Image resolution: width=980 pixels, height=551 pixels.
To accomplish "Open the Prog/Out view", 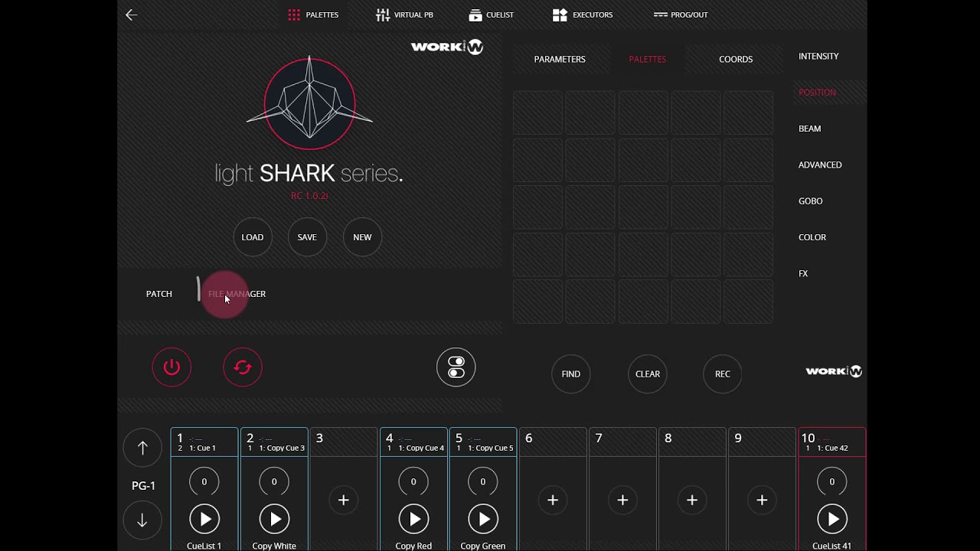I will click(681, 15).
